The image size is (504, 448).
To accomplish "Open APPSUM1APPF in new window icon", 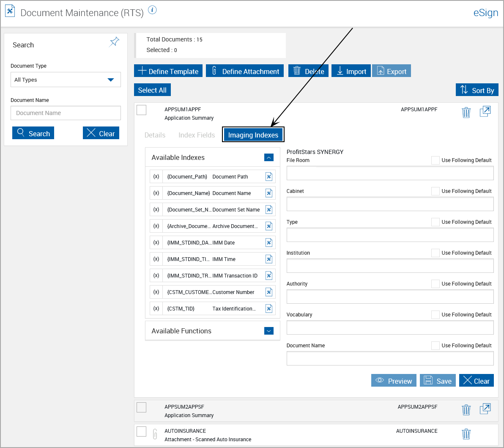I will (x=485, y=112).
